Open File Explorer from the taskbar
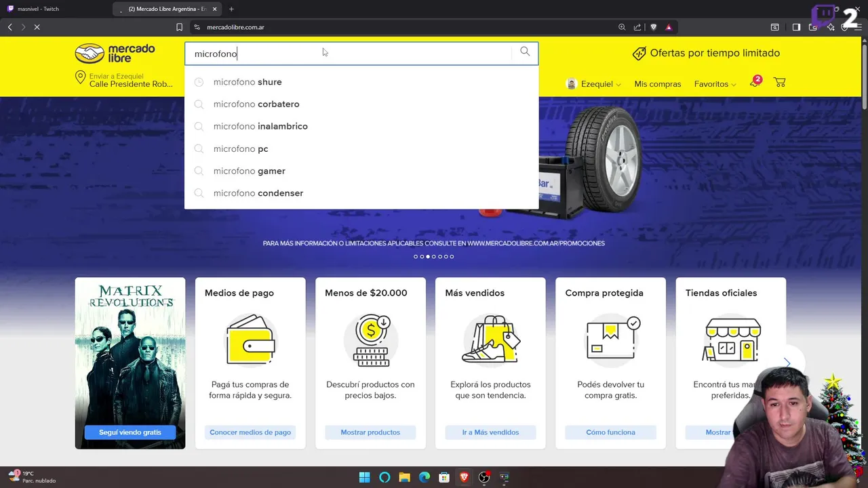Viewport: 868px width, 488px height. [404, 477]
